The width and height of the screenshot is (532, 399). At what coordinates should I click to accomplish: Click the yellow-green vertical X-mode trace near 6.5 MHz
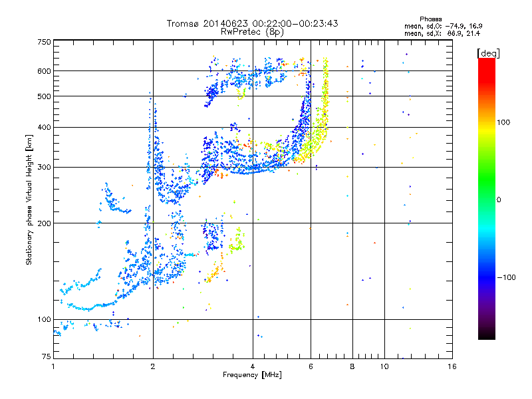coord(325,98)
